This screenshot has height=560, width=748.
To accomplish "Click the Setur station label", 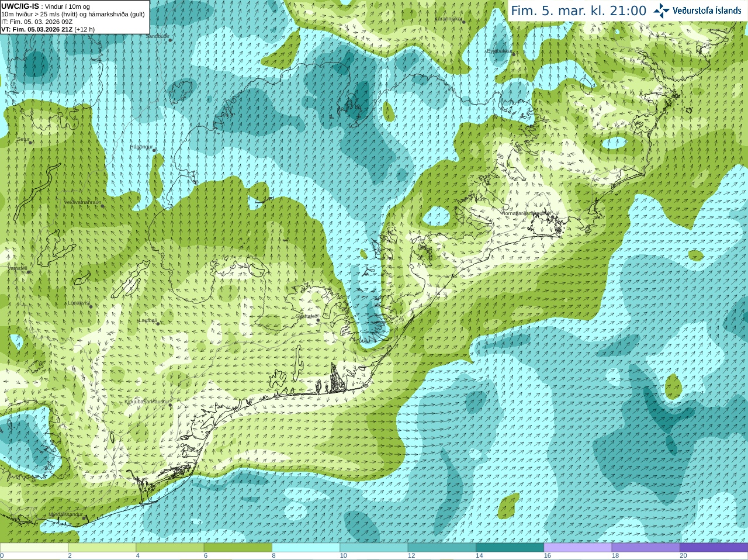I will [x=23, y=139].
